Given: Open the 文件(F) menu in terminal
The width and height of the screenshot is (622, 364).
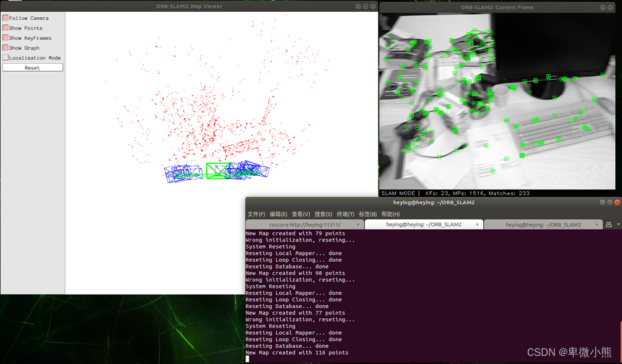Looking at the screenshot, I should [255, 214].
